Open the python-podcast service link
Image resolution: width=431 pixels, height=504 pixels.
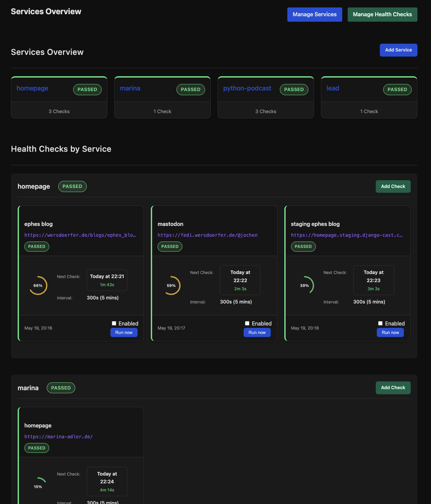[247, 88]
